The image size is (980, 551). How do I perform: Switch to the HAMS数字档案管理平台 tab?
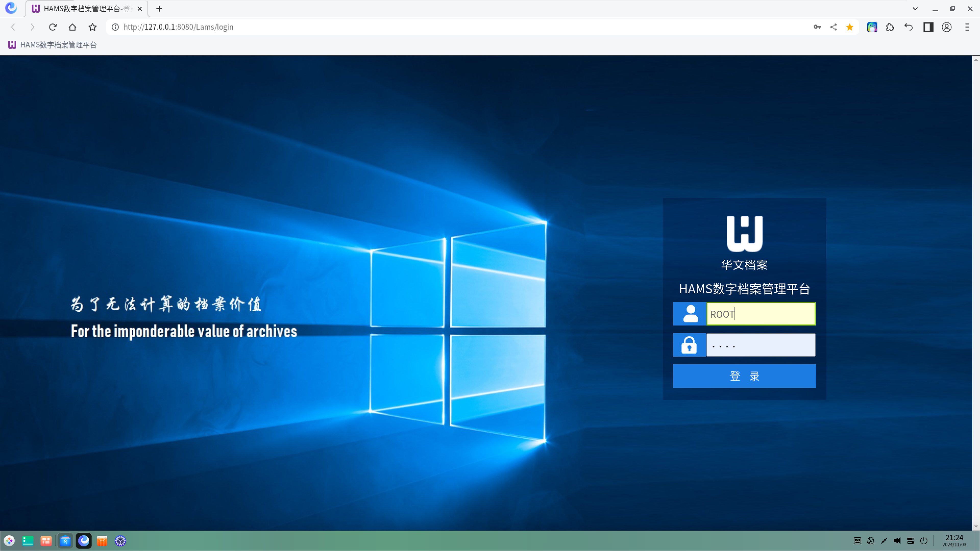84,8
